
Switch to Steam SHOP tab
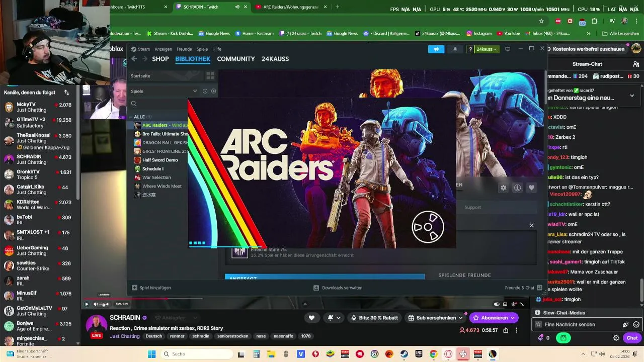tap(160, 59)
